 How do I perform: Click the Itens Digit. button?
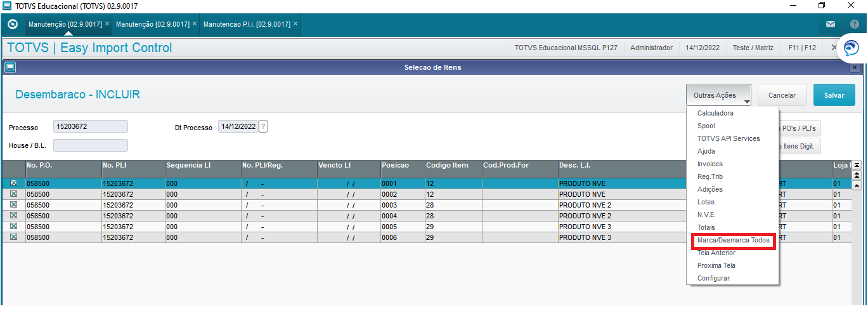[x=799, y=147]
